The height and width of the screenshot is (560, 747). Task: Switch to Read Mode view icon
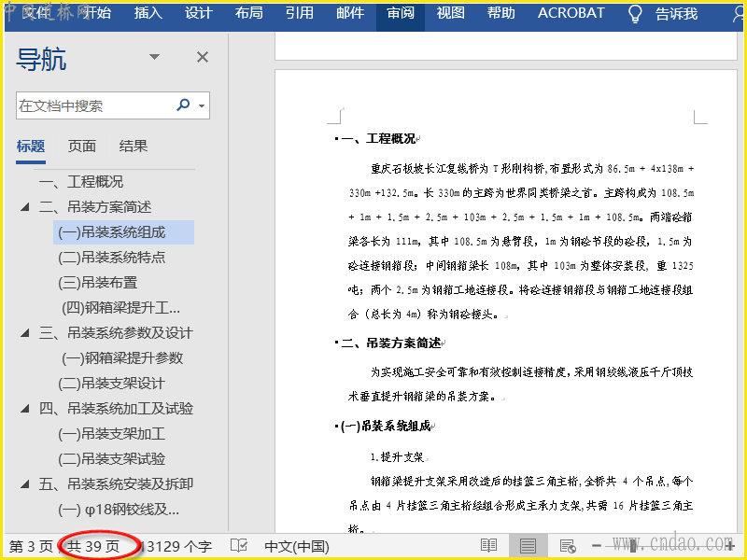pyautogui.click(x=488, y=546)
